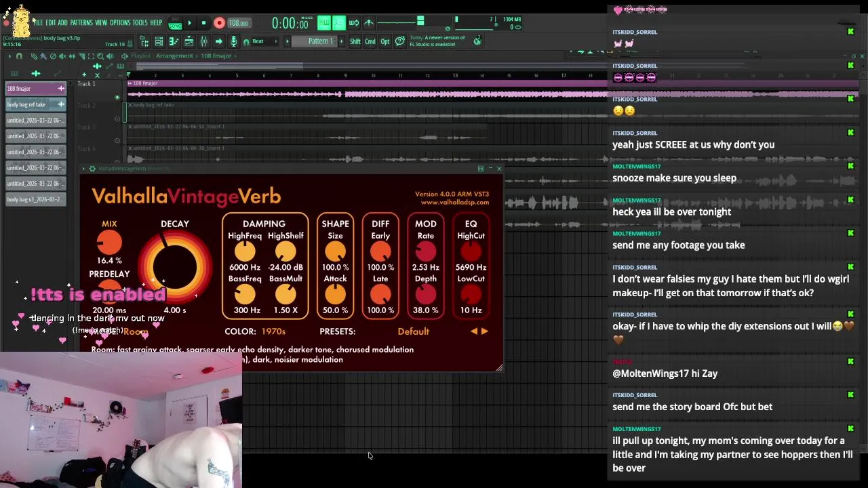Adjust the MIX knob
The image size is (868, 488).
pos(109,242)
